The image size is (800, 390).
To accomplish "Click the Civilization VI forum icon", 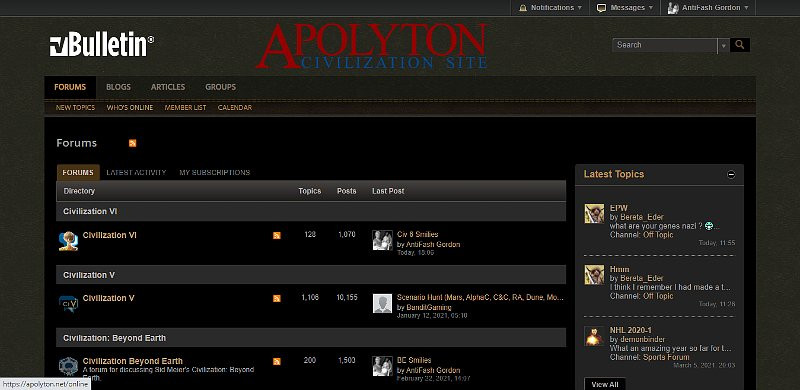I will [68, 241].
